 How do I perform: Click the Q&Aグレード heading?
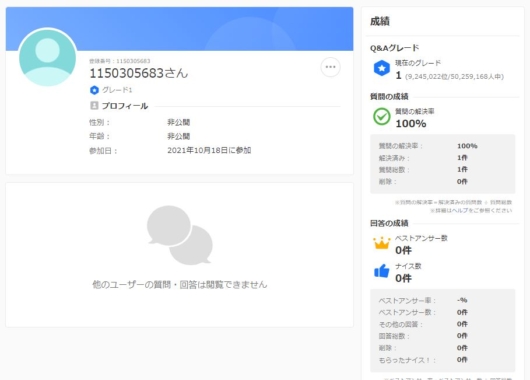coord(394,48)
